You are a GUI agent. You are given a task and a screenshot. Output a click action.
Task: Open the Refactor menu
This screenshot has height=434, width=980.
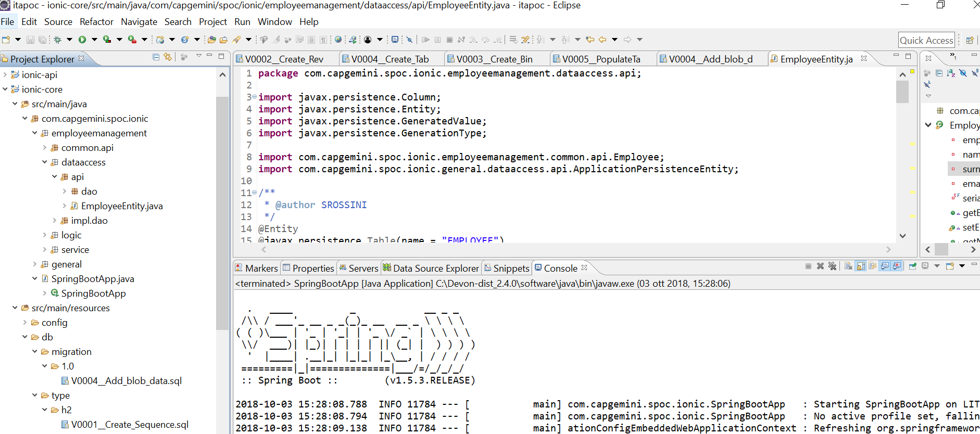click(x=96, y=22)
